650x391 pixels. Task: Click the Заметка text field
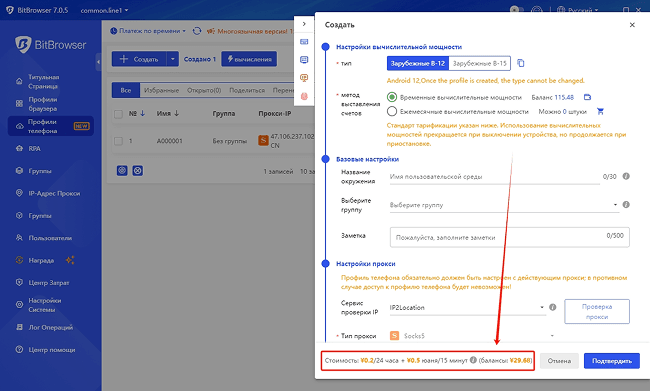pos(509,237)
